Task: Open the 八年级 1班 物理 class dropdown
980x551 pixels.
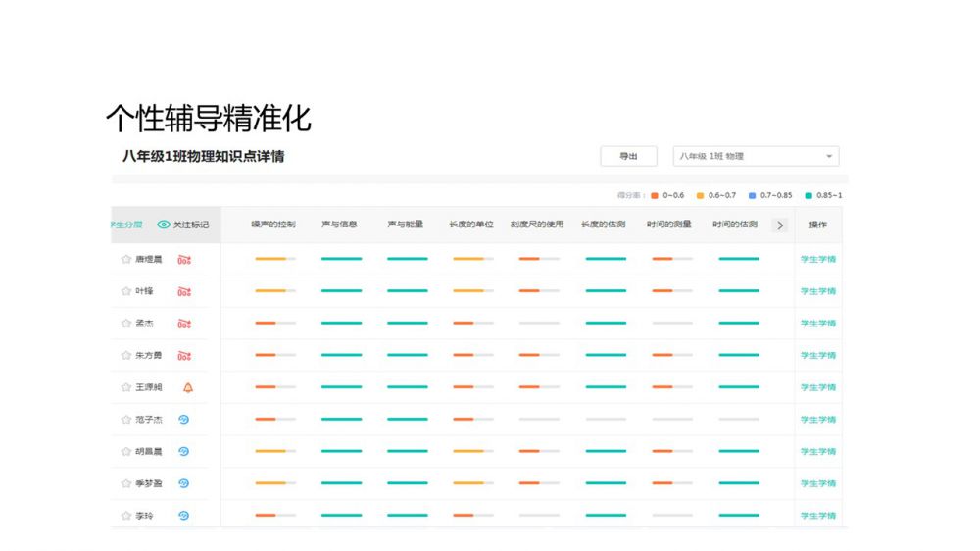Action: [756, 156]
